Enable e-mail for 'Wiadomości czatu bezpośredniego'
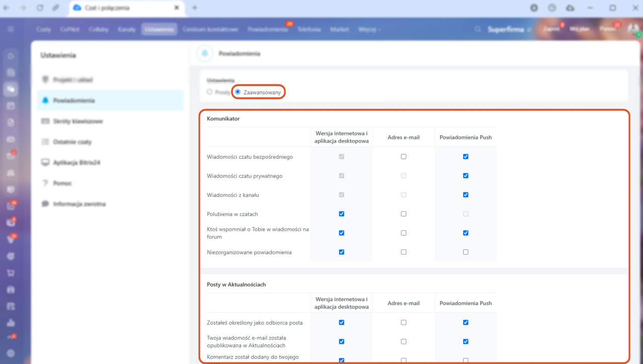 [x=403, y=157]
